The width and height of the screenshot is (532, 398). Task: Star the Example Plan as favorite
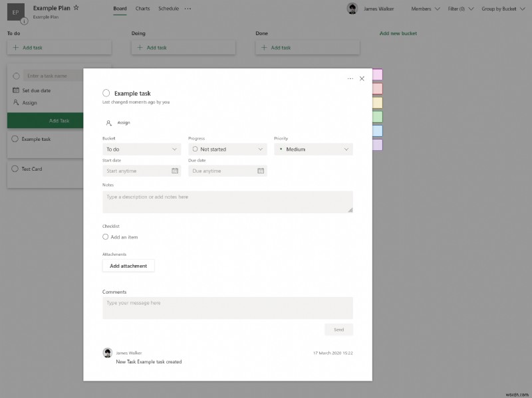click(76, 6)
